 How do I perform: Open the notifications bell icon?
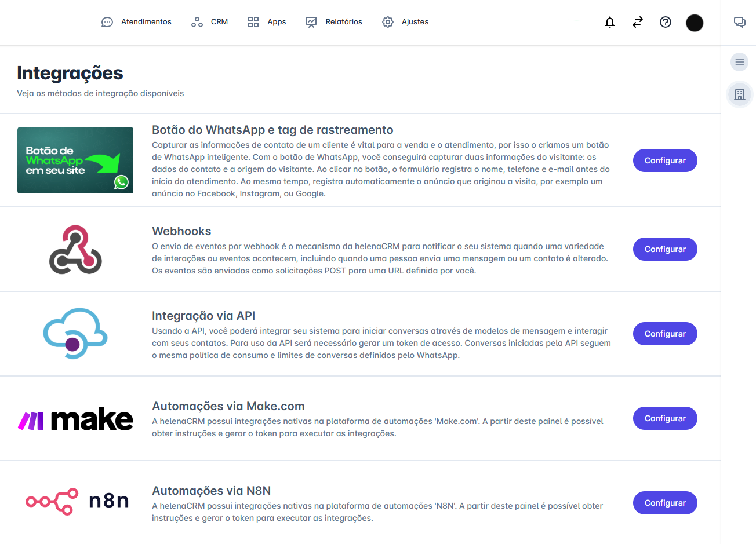click(x=609, y=22)
